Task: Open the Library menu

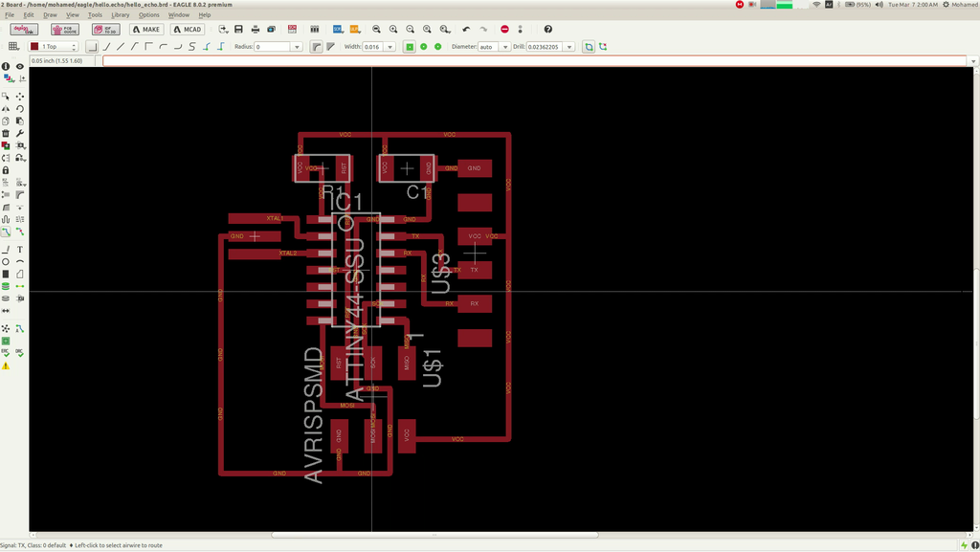Action: coord(120,15)
